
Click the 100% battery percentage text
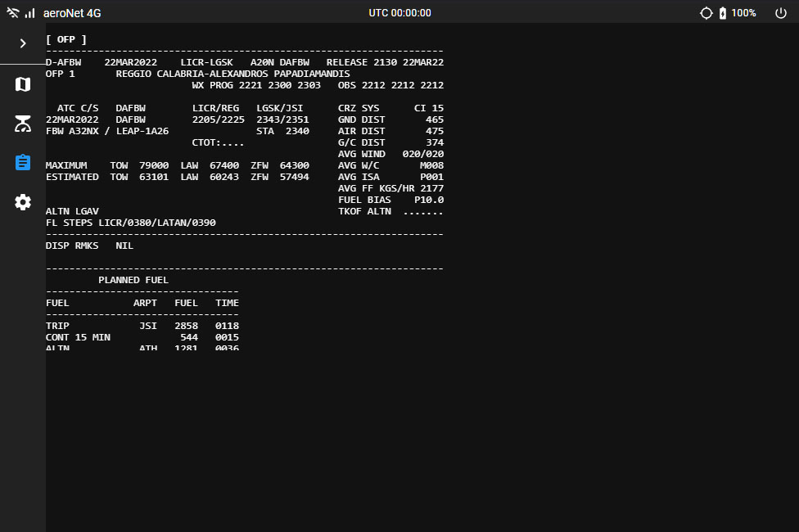[x=743, y=13]
